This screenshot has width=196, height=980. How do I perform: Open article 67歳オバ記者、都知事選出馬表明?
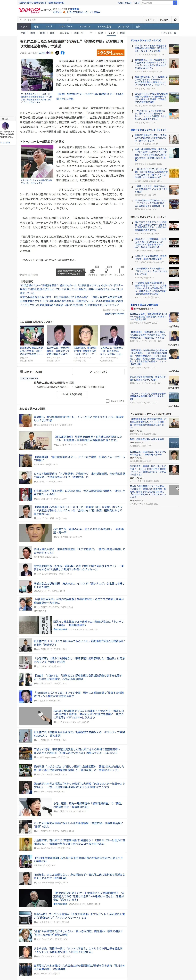(x=77, y=751)
